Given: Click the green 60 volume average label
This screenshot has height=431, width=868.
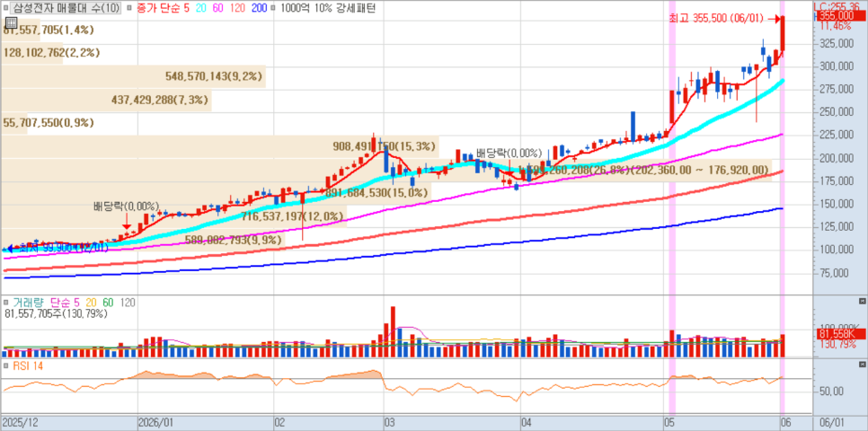Looking at the screenshot, I should coord(109,303).
